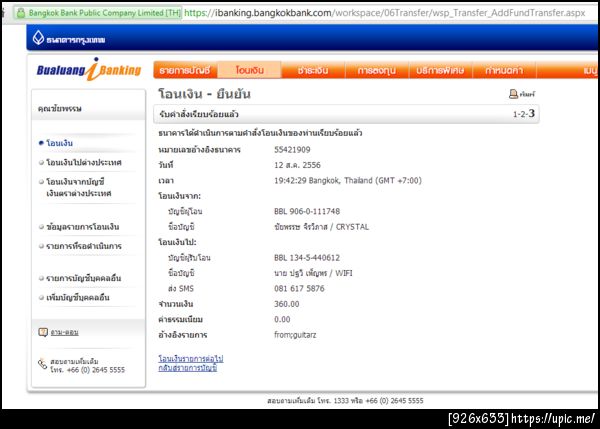Viewport: 600px width, 429px height.
Task: Click the Bangkok Bank logo in blue header
Action: coord(69,39)
